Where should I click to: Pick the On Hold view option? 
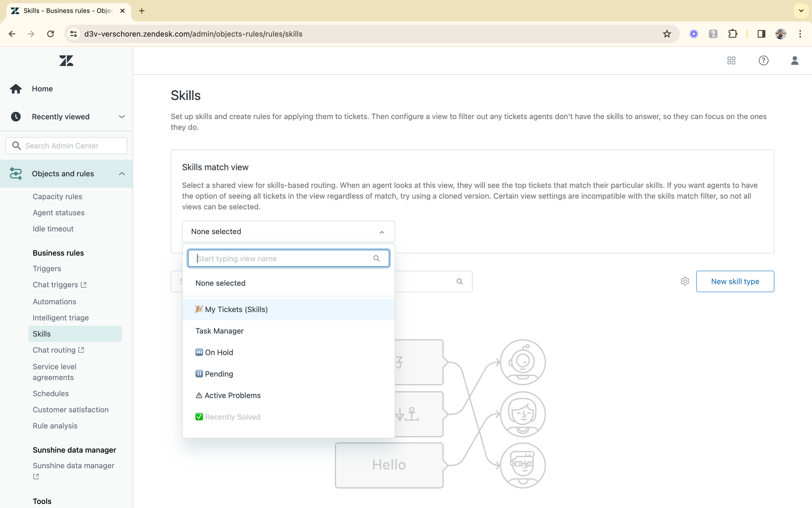tap(219, 352)
